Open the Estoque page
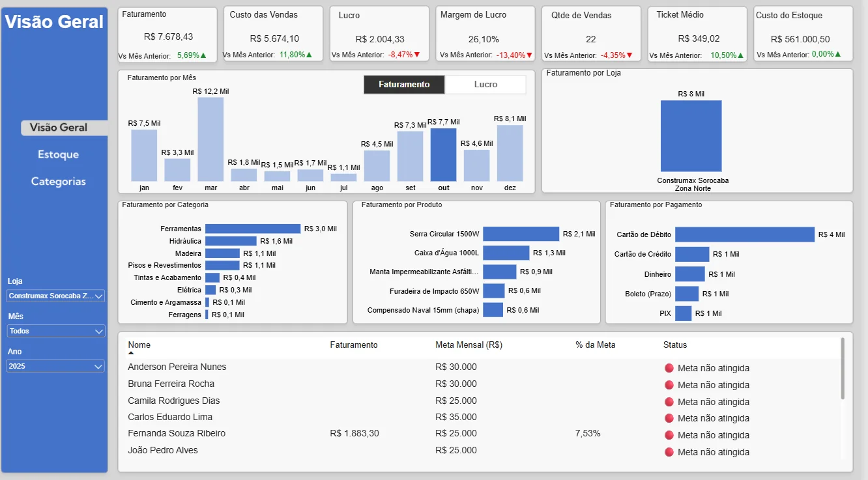Image resolution: width=868 pixels, height=480 pixels. (58, 154)
